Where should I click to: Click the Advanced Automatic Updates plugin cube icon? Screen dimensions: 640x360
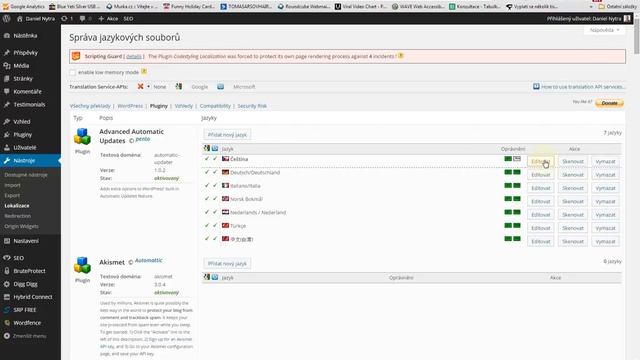point(82,136)
